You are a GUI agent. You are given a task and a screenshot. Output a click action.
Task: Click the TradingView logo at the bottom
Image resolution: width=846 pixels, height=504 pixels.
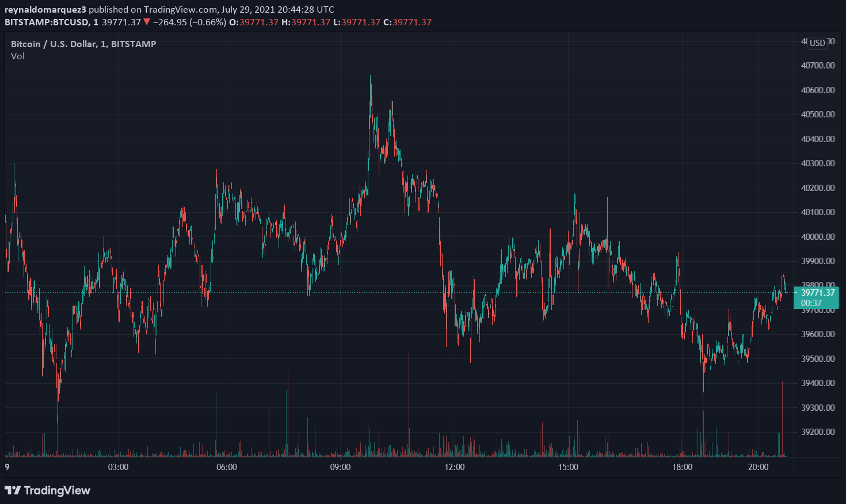(x=47, y=490)
